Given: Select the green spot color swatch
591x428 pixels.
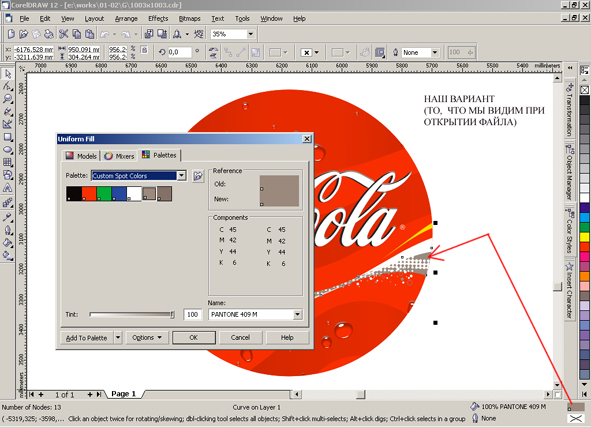Looking at the screenshot, I should tap(104, 193).
